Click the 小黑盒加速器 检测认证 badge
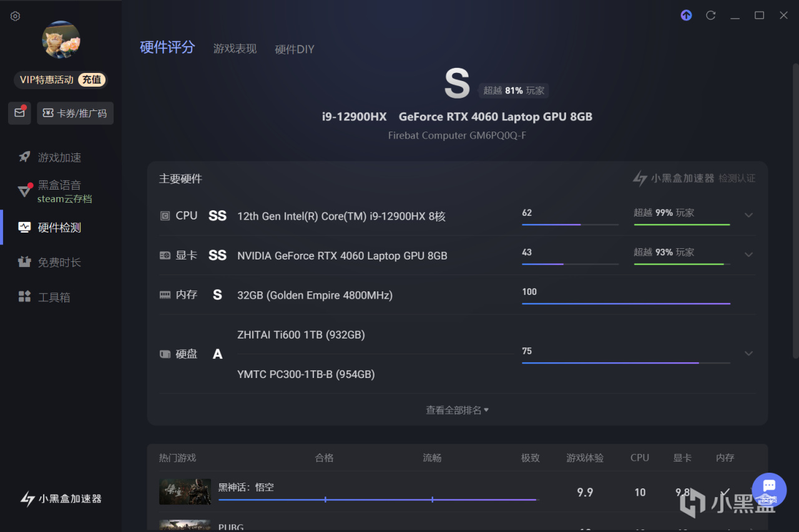The width and height of the screenshot is (799, 532). click(x=694, y=178)
